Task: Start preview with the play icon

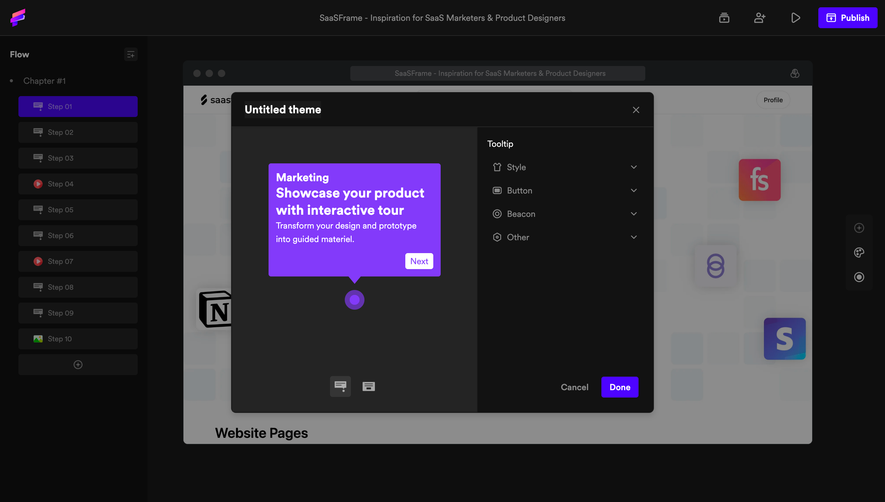Action: click(795, 18)
